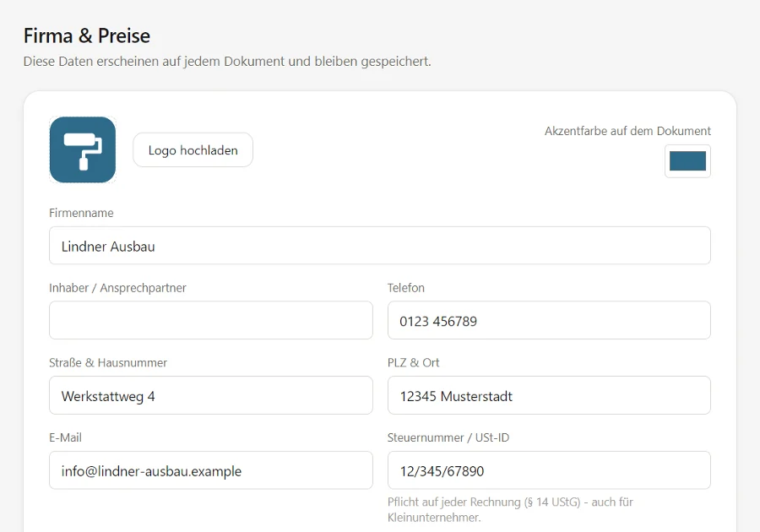Click the field containing 12345 Musterstadt
The width and height of the screenshot is (760, 532).
point(549,395)
